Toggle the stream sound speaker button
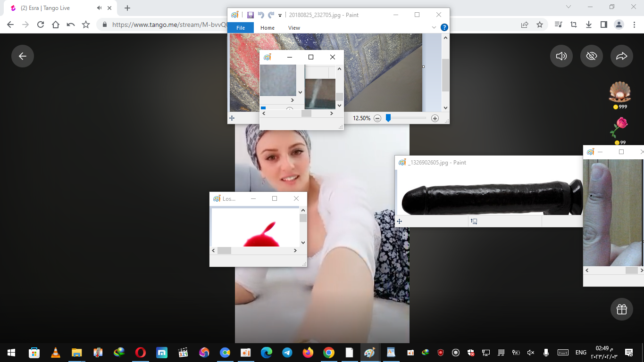This screenshot has height=362, width=644. 561,57
